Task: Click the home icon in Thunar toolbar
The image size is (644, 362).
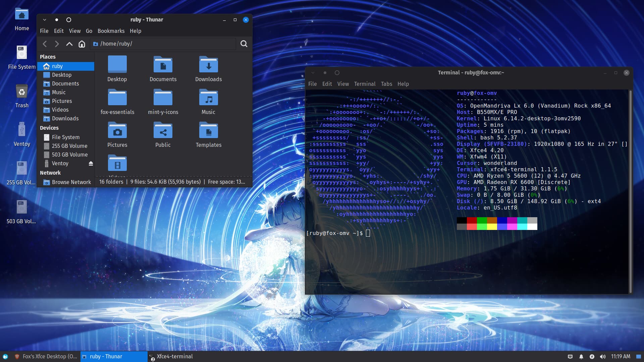Action: point(82,44)
